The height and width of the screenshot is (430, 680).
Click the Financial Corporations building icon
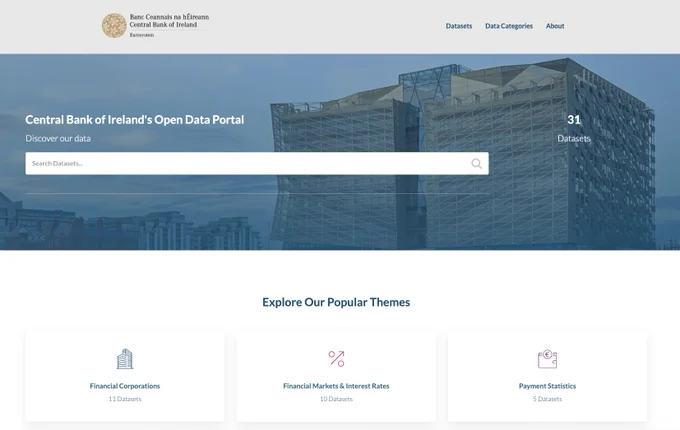(x=125, y=359)
